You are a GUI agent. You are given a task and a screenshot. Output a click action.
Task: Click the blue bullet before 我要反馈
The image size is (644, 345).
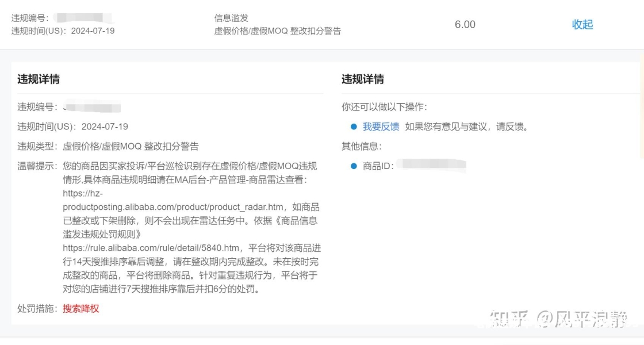point(354,126)
